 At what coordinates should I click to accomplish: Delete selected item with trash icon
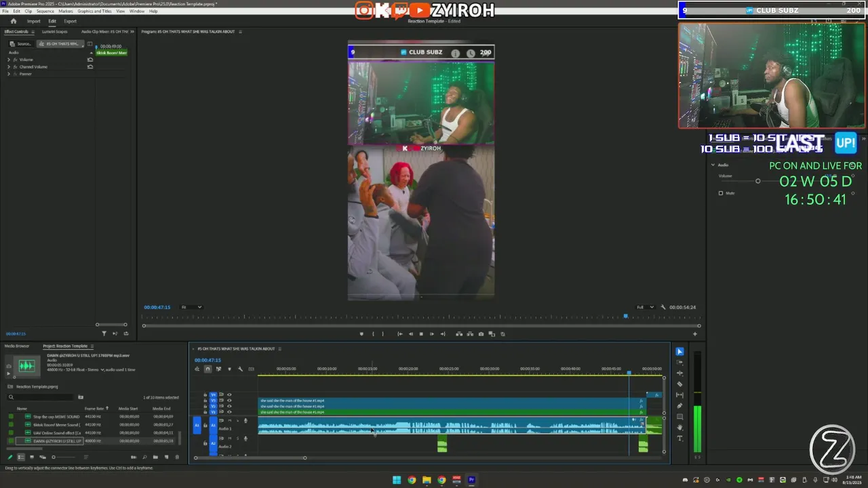(x=177, y=457)
